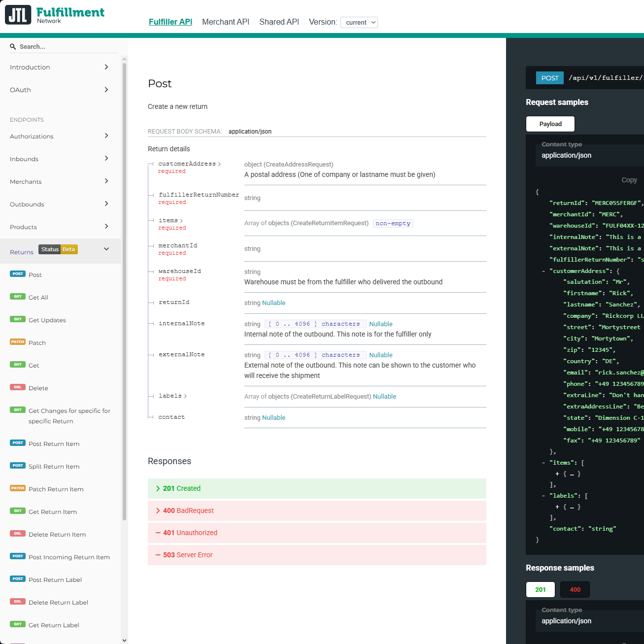This screenshot has height=644, width=644.
Task: Open the Version dropdown showing current
Action: [359, 22]
